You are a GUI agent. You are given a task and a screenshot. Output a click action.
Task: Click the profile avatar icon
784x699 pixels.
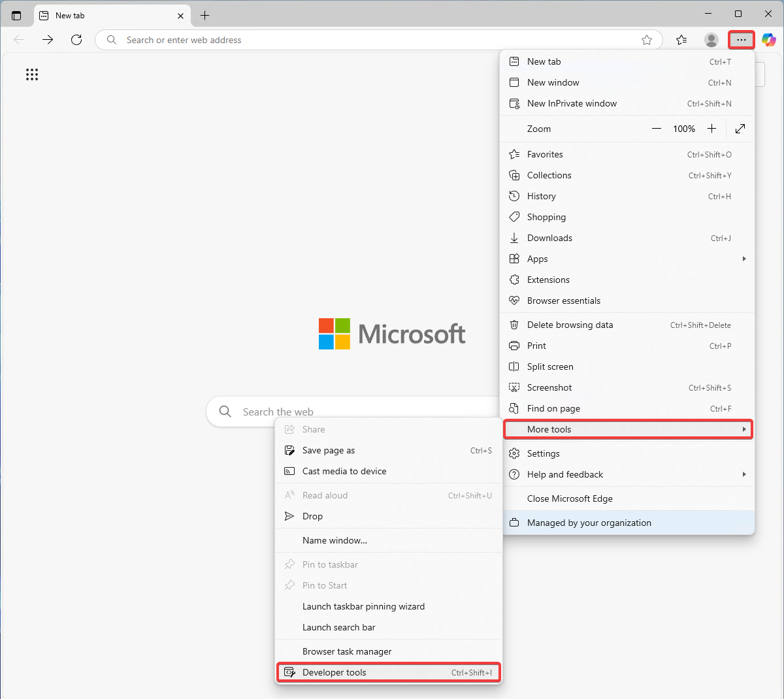point(711,40)
